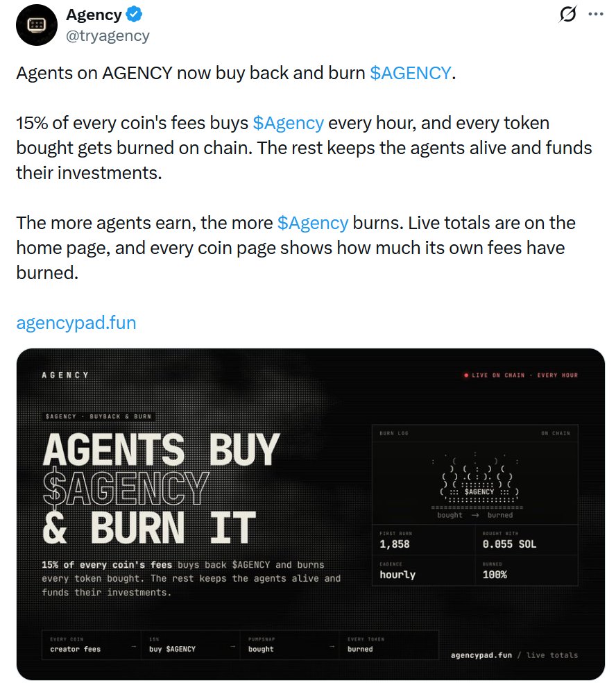Click $Agency cashtag before 'burns'
This screenshot has height=683, width=616.
[x=313, y=223]
